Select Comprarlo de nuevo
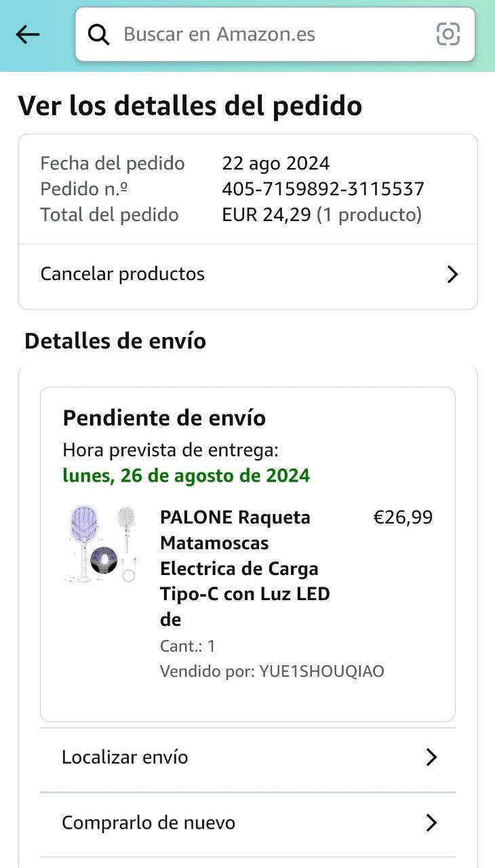 tap(248, 823)
